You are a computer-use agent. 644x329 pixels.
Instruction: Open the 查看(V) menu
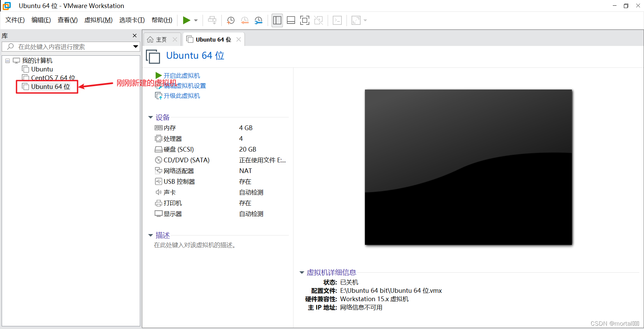68,20
